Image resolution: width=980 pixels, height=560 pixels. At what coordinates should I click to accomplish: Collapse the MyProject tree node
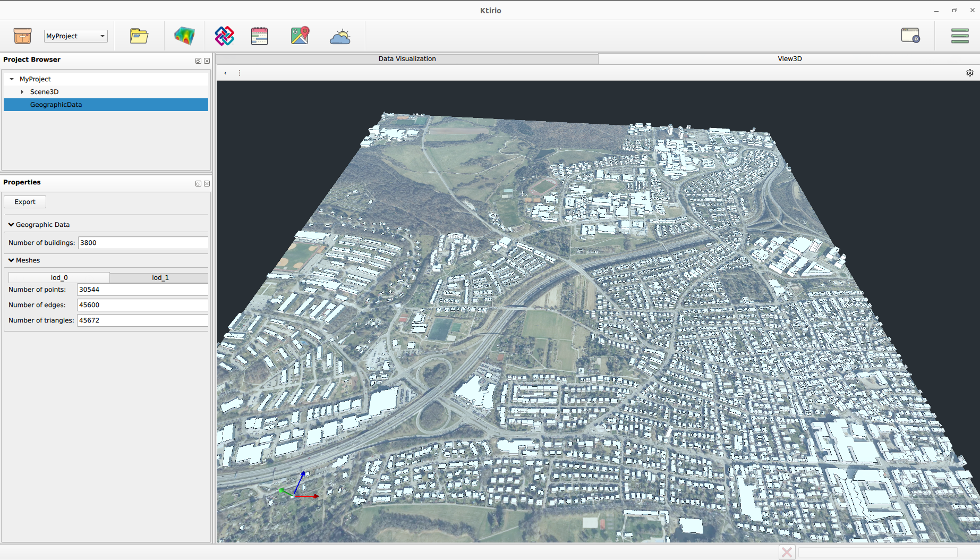pyautogui.click(x=12, y=79)
